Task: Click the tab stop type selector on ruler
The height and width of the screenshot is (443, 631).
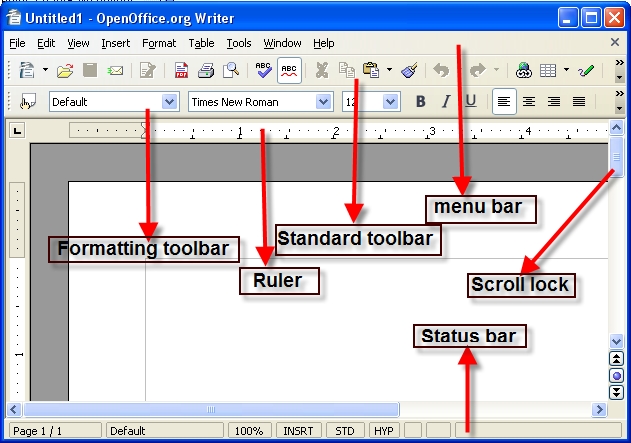Action: [x=17, y=130]
